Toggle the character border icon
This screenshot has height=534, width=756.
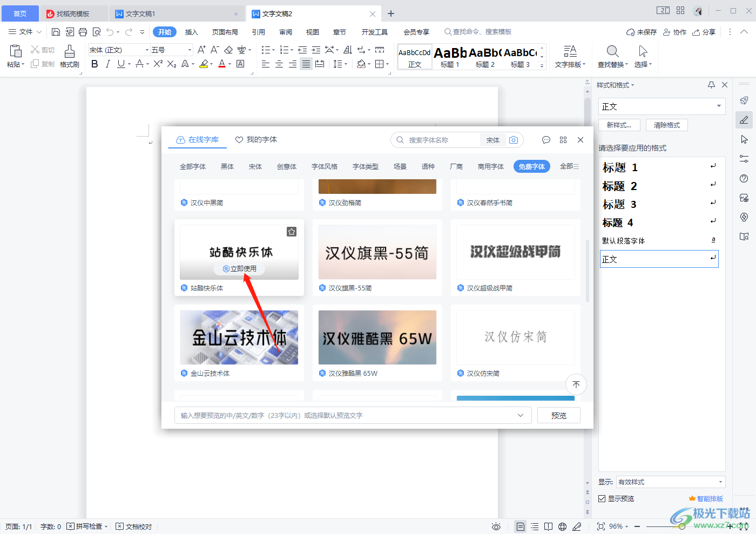pyautogui.click(x=240, y=64)
